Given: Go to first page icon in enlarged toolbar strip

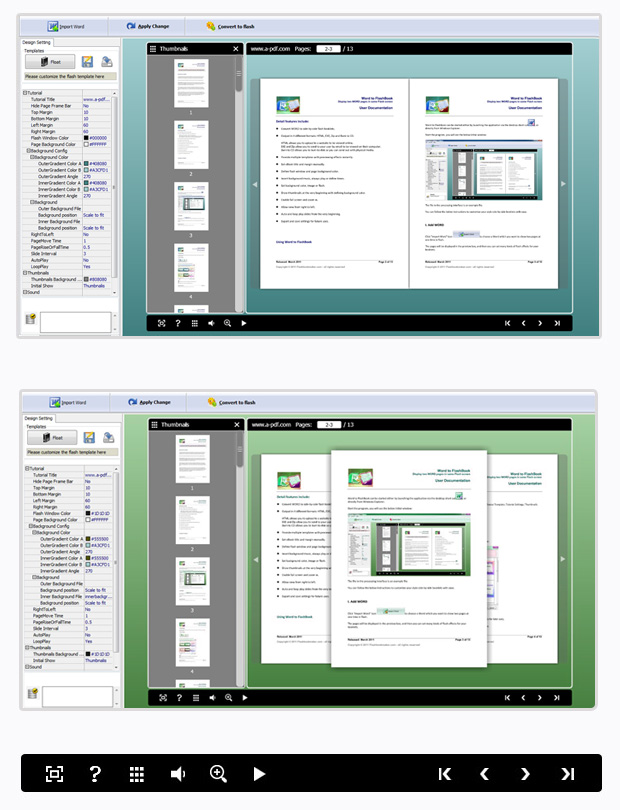Looking at the screenshot, I should (x=444, y=774).
